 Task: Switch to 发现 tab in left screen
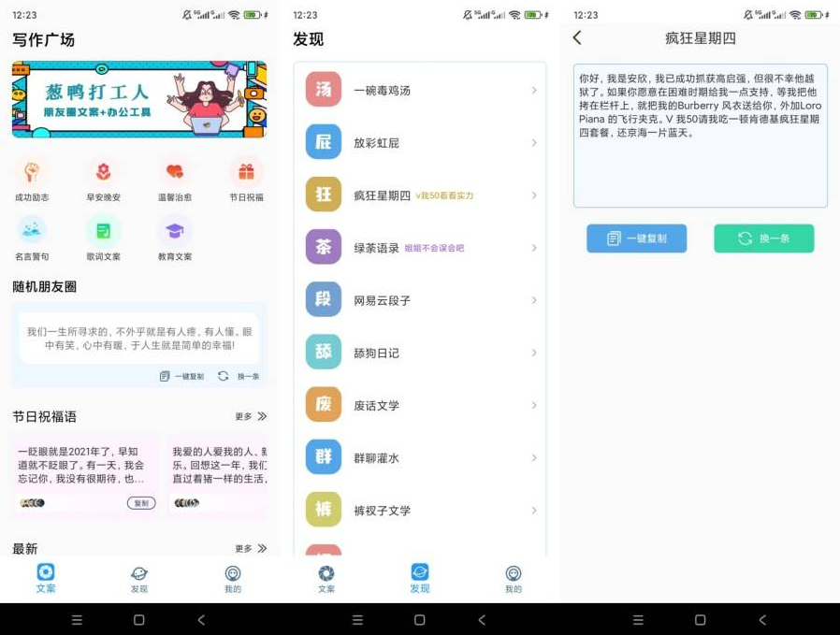point(139,579)
